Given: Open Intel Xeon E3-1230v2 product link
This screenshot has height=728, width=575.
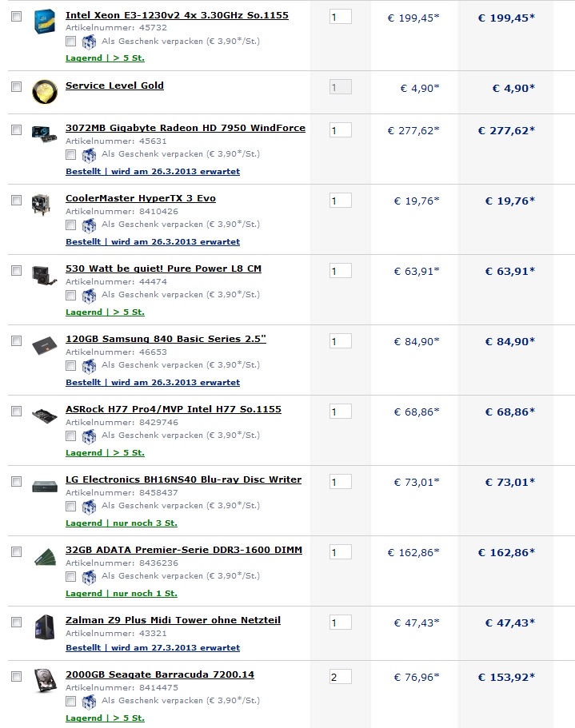Looking at the screenshot, I should click(177, 15).
